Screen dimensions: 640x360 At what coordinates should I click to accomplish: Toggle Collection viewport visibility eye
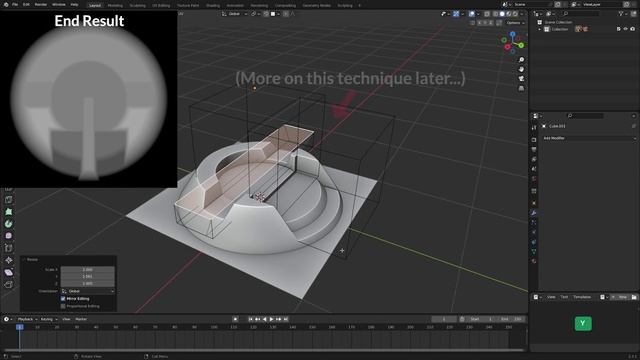click(x=625, y=29)
